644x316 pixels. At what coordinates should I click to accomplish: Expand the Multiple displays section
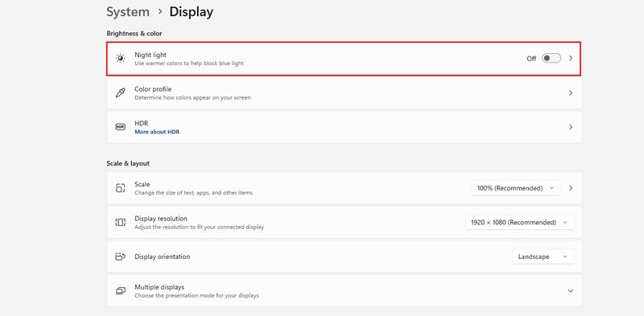click(571, 290)
